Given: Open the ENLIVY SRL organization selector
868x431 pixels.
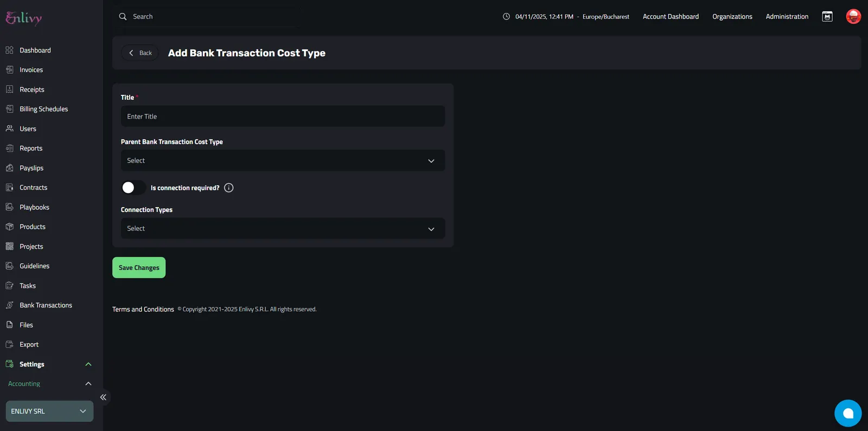Looking at the screenshot, I should pyautogui.click(x=49, y=411).
